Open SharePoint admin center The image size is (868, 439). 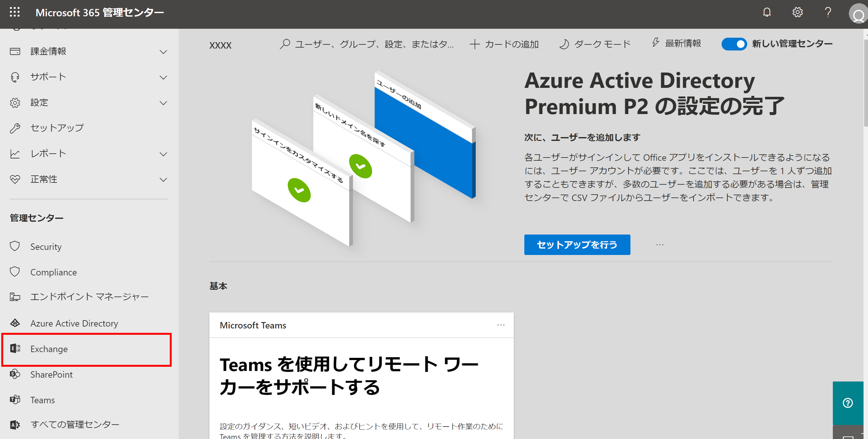pyautogui.click(x=51, y=374)
